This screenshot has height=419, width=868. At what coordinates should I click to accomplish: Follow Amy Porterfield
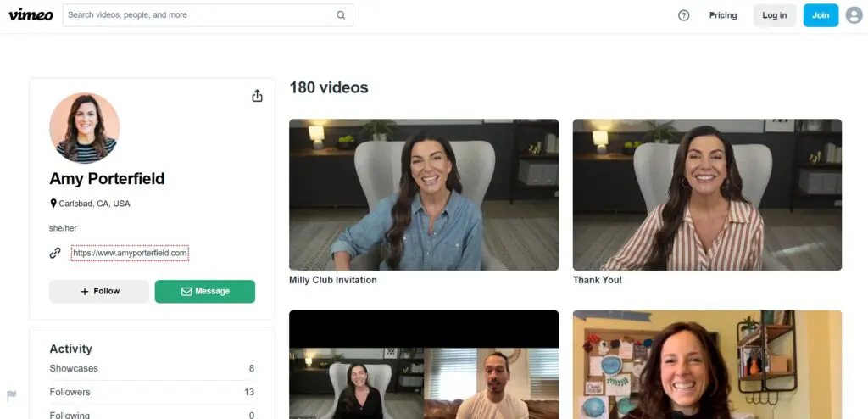(99, 292)
